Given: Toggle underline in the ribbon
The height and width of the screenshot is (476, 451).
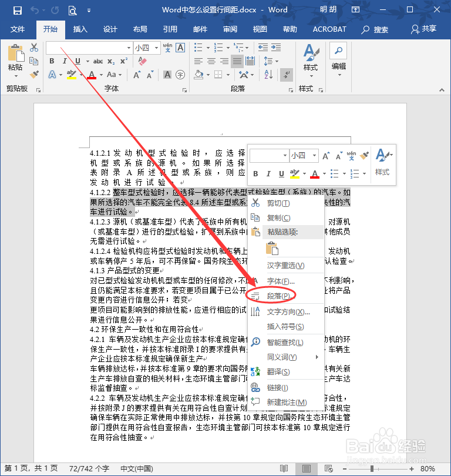Looking at the screenshot, I should 78,61.
